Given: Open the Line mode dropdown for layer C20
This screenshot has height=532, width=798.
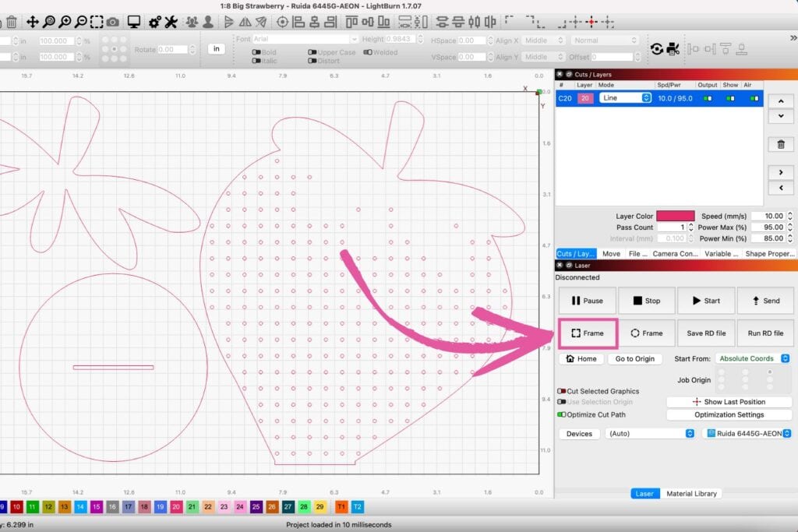Looking at the screenshot, I should (626, 97).
